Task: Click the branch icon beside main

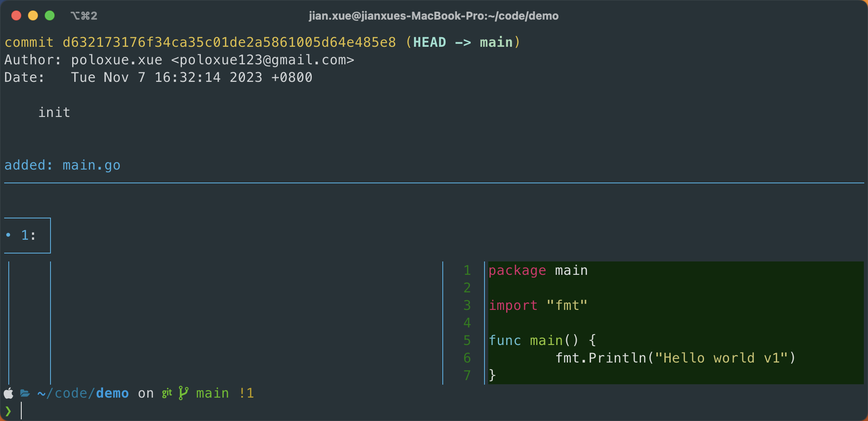Action: pos(183,393)
